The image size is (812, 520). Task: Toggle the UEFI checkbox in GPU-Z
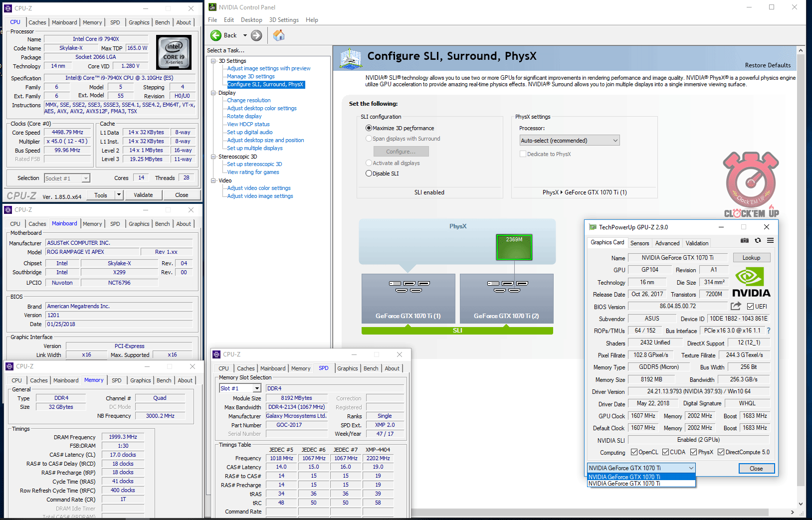coord(750,307)
